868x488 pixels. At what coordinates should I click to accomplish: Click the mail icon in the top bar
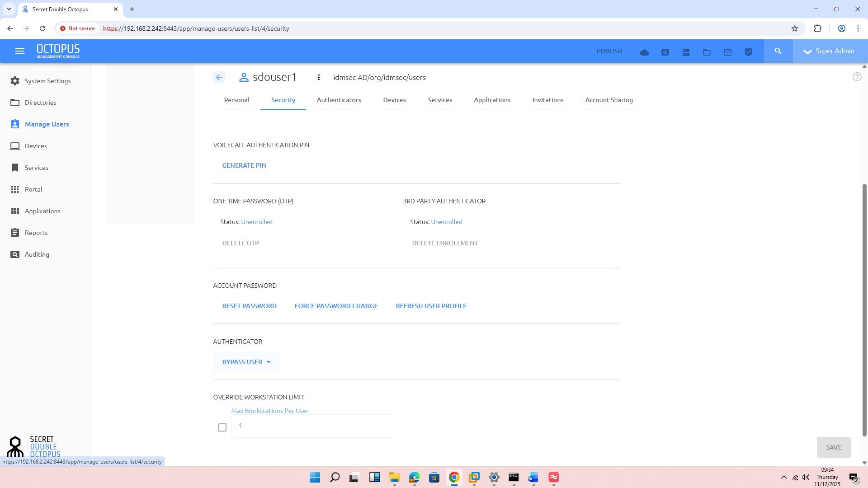coord(727,52)
